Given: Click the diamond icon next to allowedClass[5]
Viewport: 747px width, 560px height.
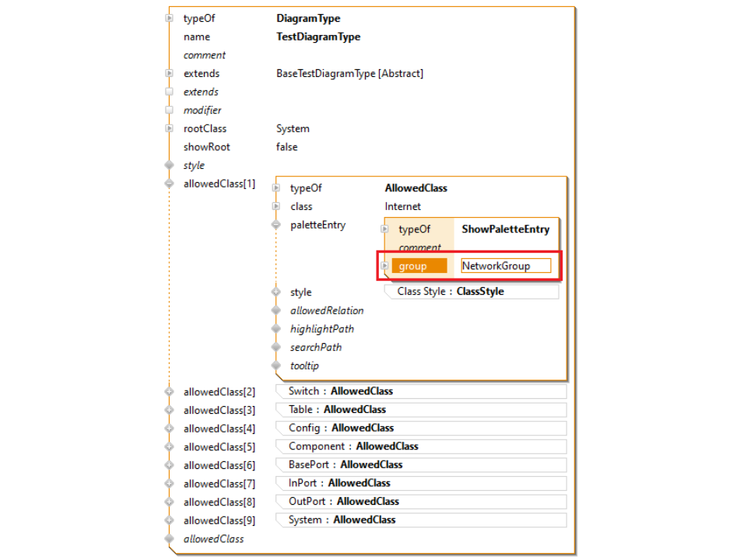Looking at the screenshot, I should point(170,446).
